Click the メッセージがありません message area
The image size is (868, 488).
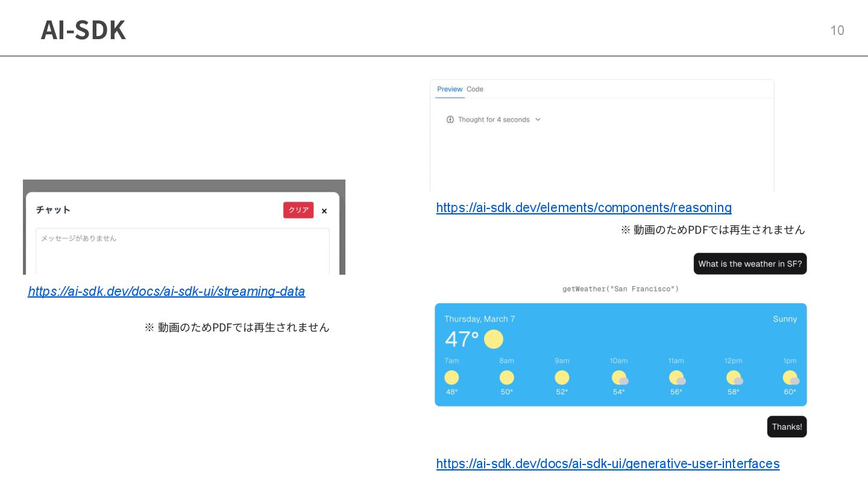pyautogui.click(x=183, y=251)
